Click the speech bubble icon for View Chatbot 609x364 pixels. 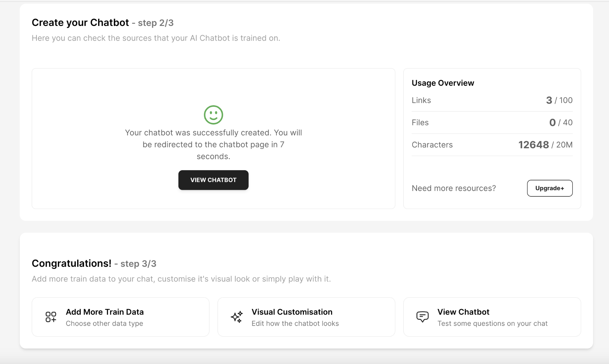(422, 317)
